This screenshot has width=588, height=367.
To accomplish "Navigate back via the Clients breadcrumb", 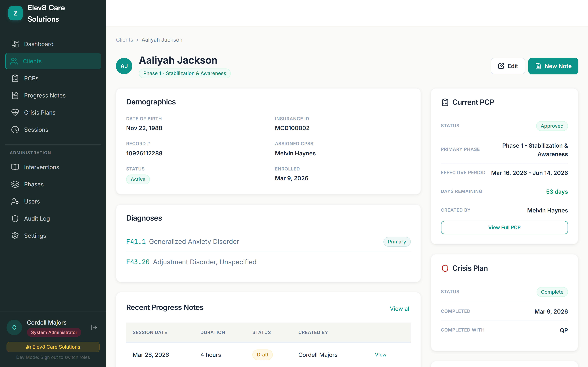I will pos(124,40).
